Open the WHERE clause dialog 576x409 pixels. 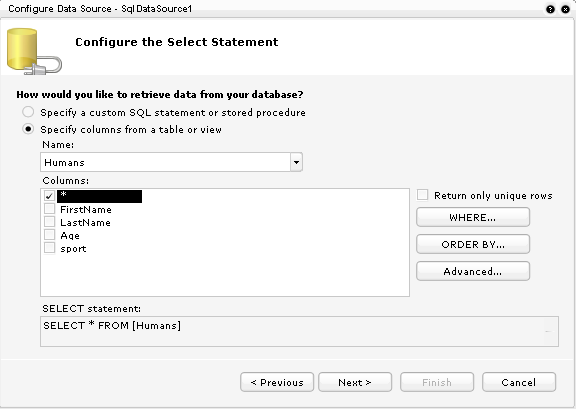(x=473, y=217)
